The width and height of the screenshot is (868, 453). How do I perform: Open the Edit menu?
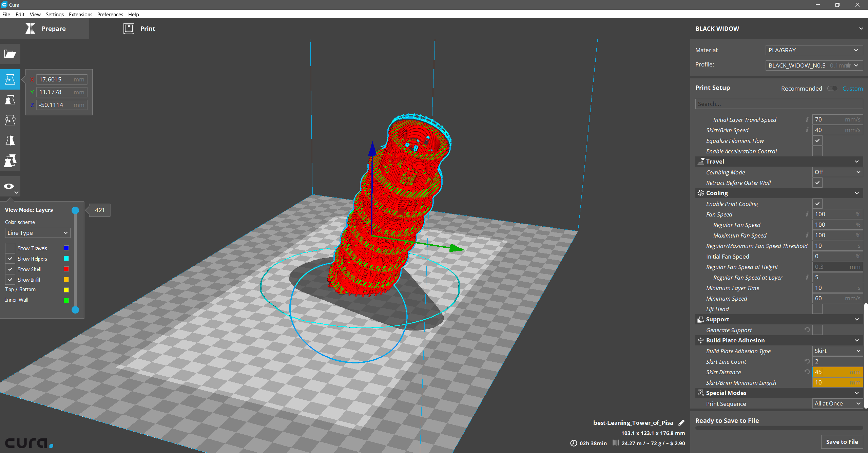[x=20, y=14]
